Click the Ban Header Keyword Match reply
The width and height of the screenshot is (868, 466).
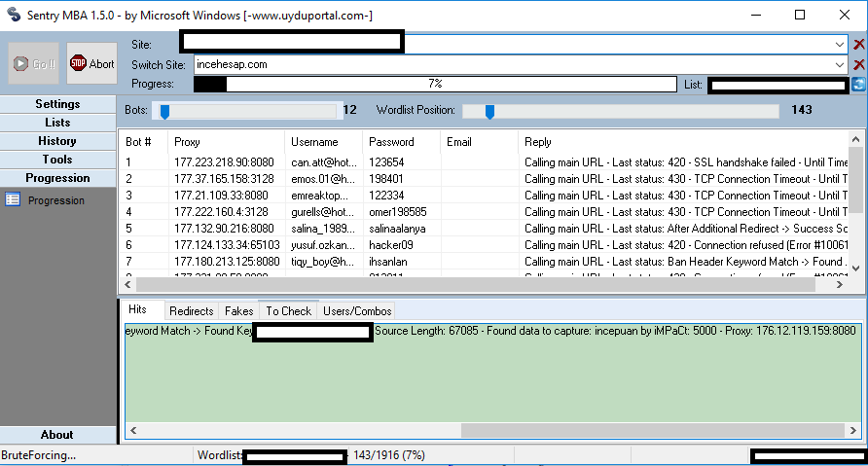[685, 262]
